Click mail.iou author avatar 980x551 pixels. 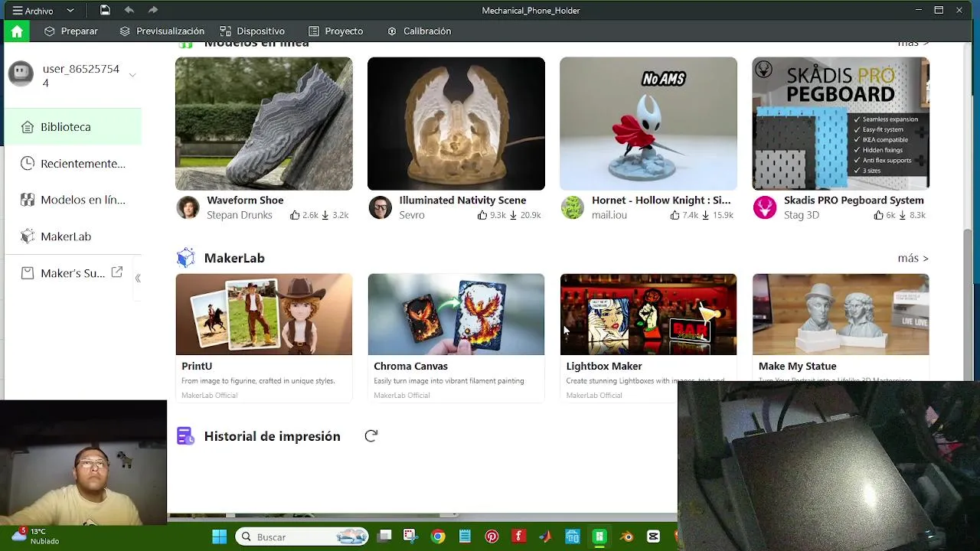tap(572, 207)
